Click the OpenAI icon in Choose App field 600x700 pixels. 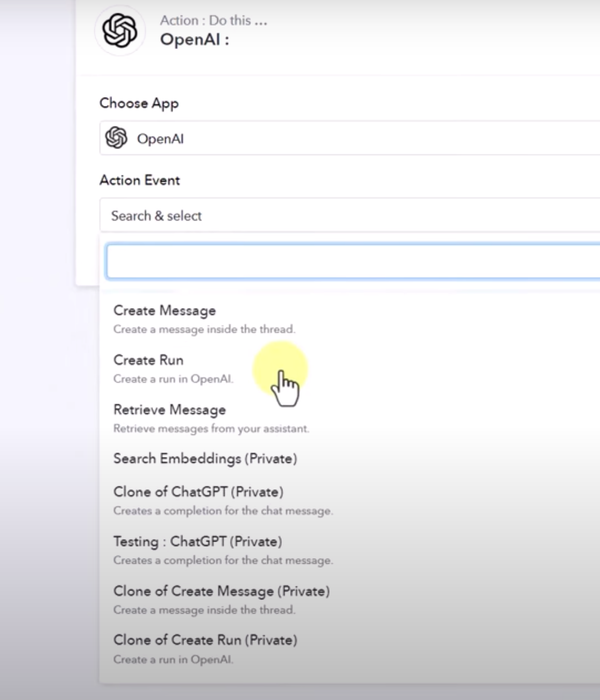[116, 138]
